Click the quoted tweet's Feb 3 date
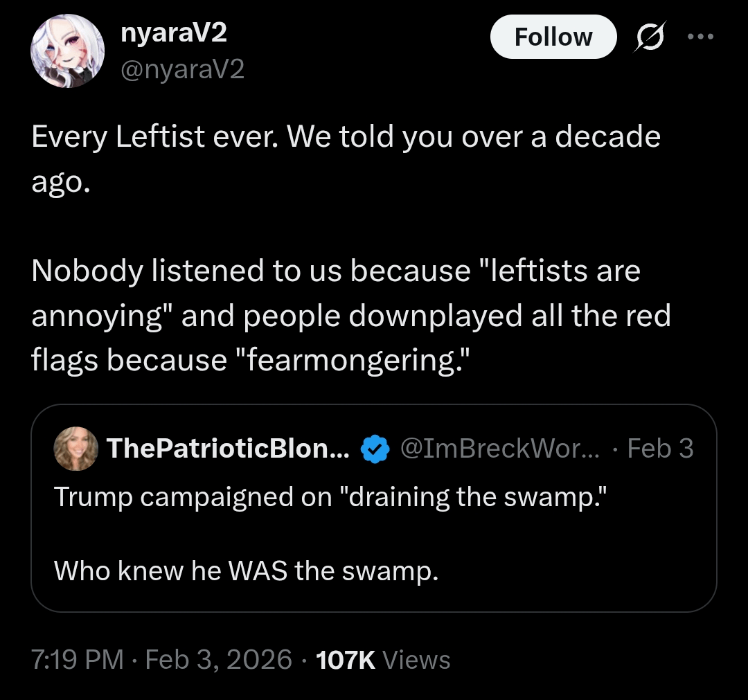The height and width of the screenshot is (700, 748). point(659,449)
